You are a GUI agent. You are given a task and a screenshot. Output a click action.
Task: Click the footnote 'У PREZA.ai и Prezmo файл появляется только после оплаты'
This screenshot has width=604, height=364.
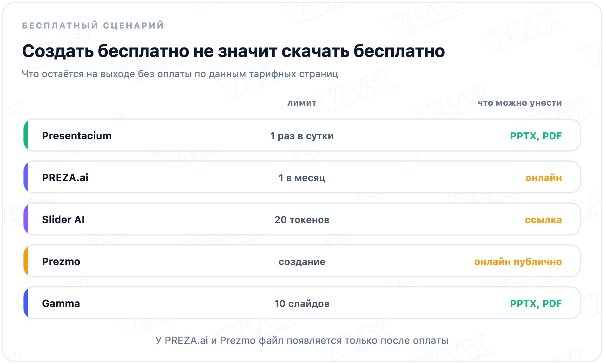(x=302, y=341)
